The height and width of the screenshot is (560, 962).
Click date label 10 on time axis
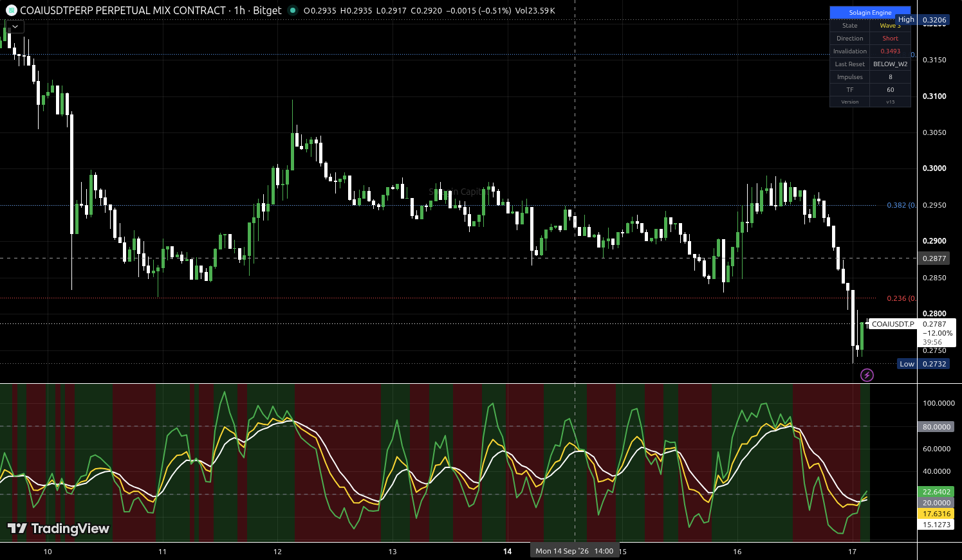[x=48, y=552]
